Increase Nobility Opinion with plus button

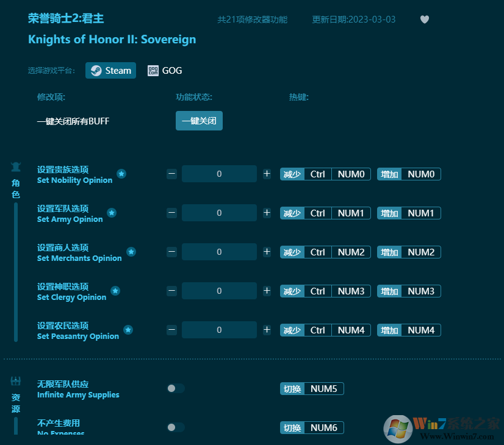(267, 174)
